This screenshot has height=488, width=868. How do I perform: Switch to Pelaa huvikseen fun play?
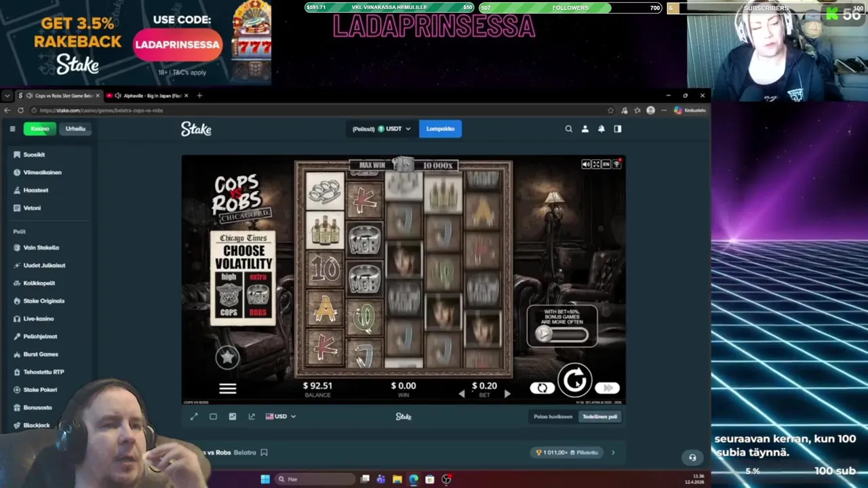pyautogui.click(x=553, y=417)
